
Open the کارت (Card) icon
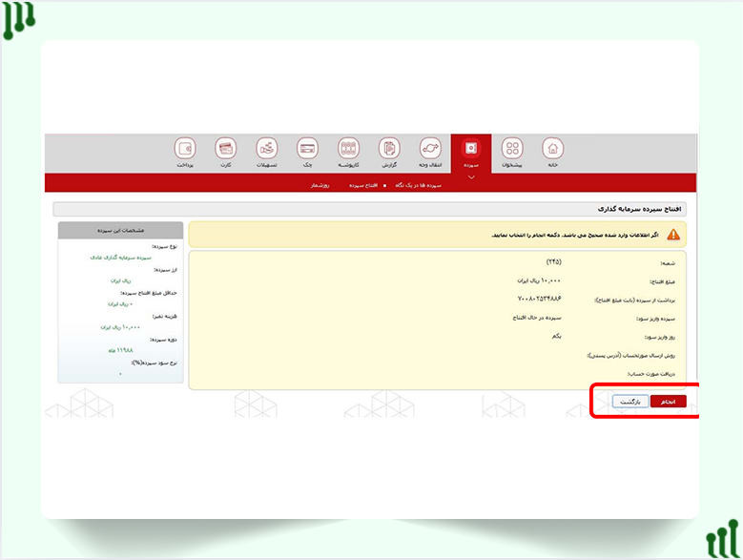coord(226,149)
